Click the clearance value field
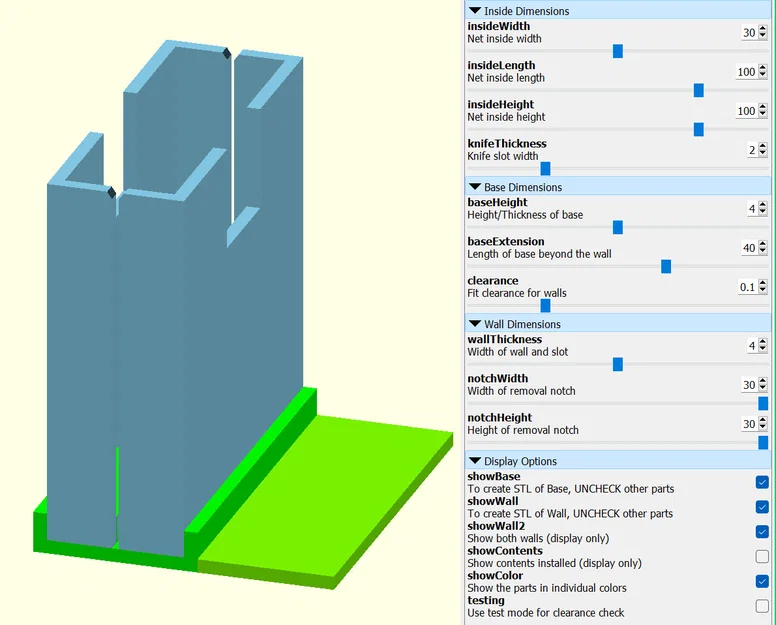Screen dimensions: 776x625 [x=747, y=287]
